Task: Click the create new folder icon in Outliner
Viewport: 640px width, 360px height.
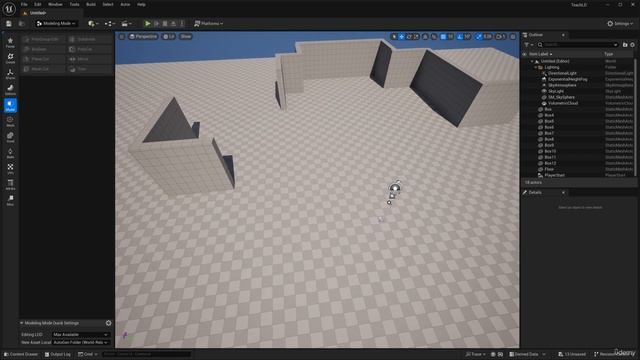Action: point(625,44)
